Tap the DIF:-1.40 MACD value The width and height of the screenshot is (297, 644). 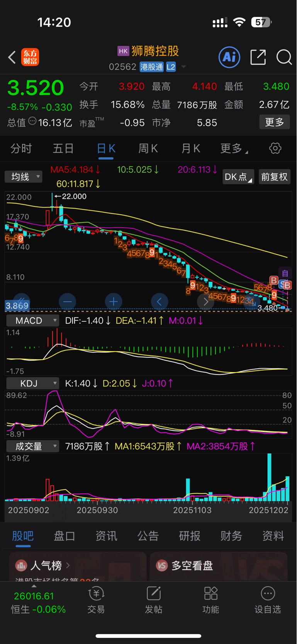click(x=88, y=321)
